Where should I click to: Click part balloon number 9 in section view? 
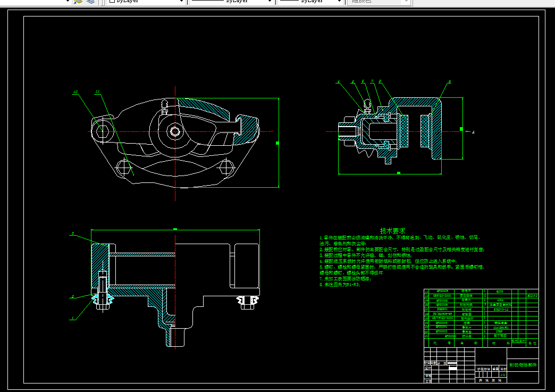pyautogui.click(x=450, y=82)
